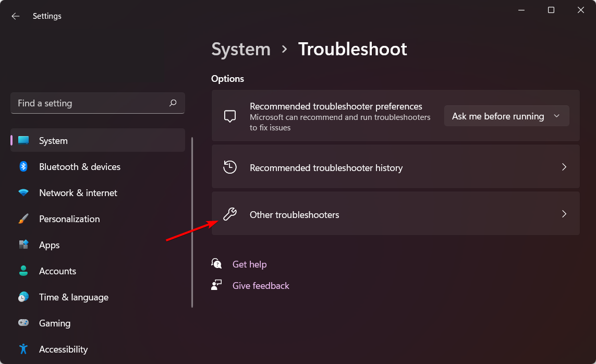Click the history clock icon
The image size is (596, 364).
230,167
